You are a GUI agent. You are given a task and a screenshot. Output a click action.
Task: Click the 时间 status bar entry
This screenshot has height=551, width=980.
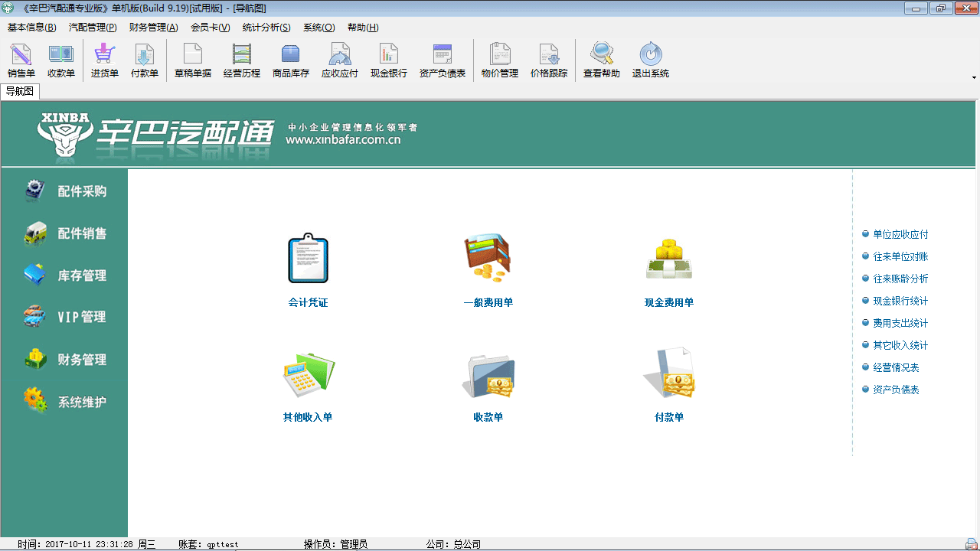point(87,544)
